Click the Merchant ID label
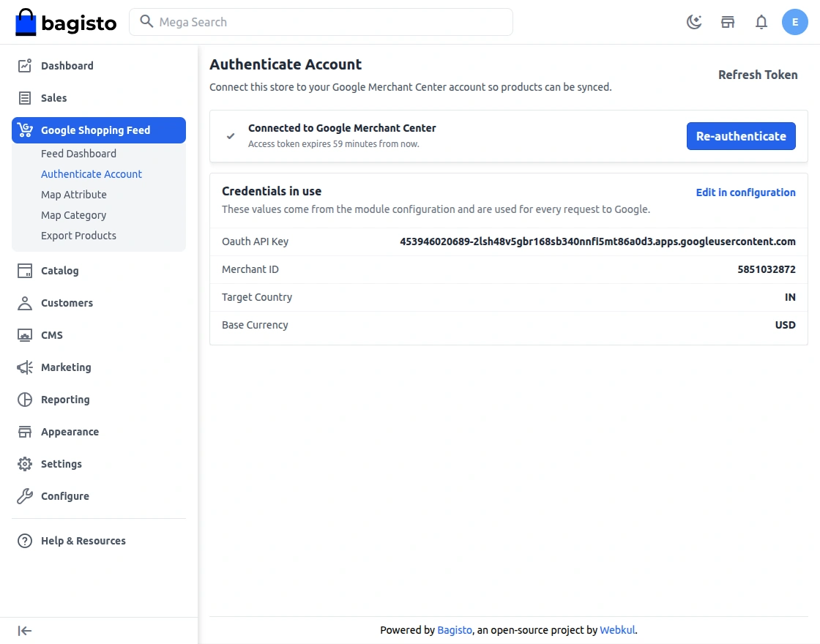Image resolution: width=820 pixels, height=644 pixels. point(250,269)
